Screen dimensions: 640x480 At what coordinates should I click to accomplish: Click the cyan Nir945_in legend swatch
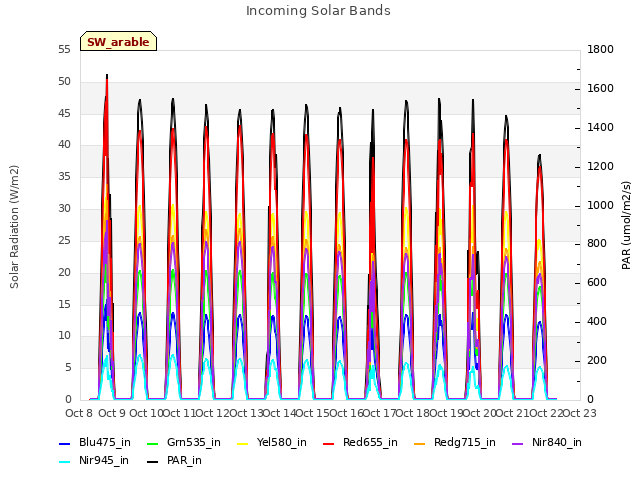click(x=65, y=462)
